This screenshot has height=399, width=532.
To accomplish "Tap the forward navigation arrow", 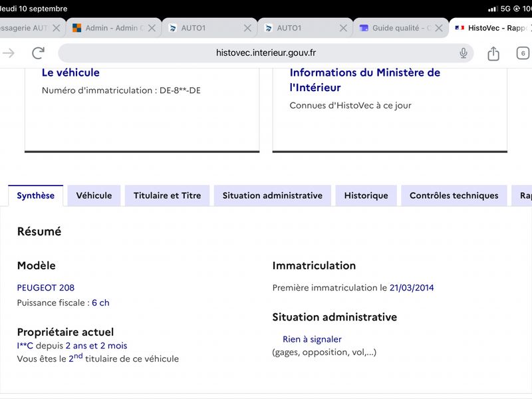I will tap(9, 53).
